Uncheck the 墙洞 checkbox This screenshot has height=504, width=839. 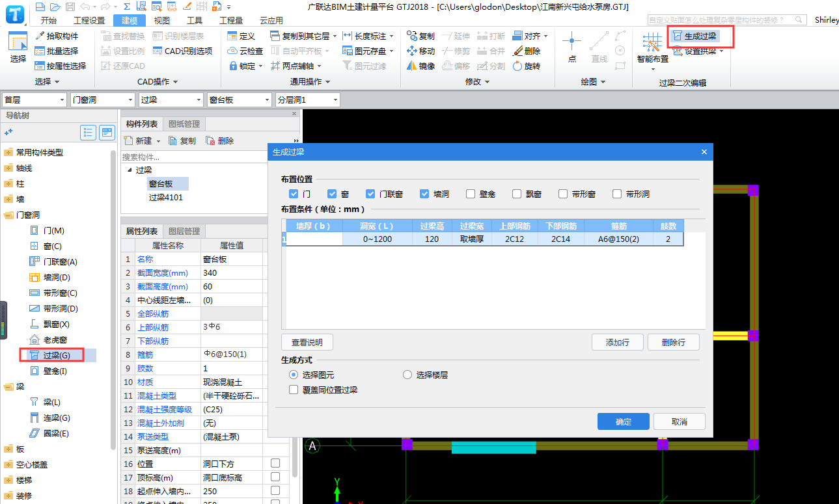425,194
